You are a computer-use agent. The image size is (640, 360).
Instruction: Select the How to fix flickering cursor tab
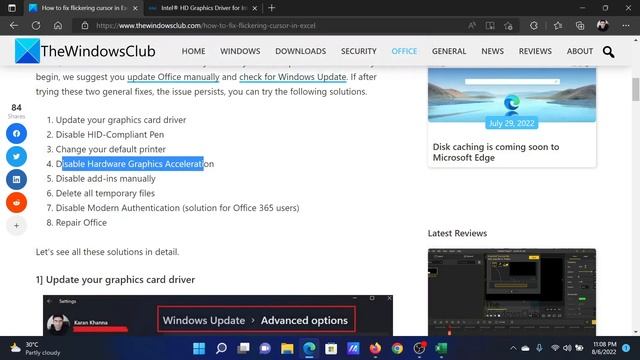tap(83, 8)
